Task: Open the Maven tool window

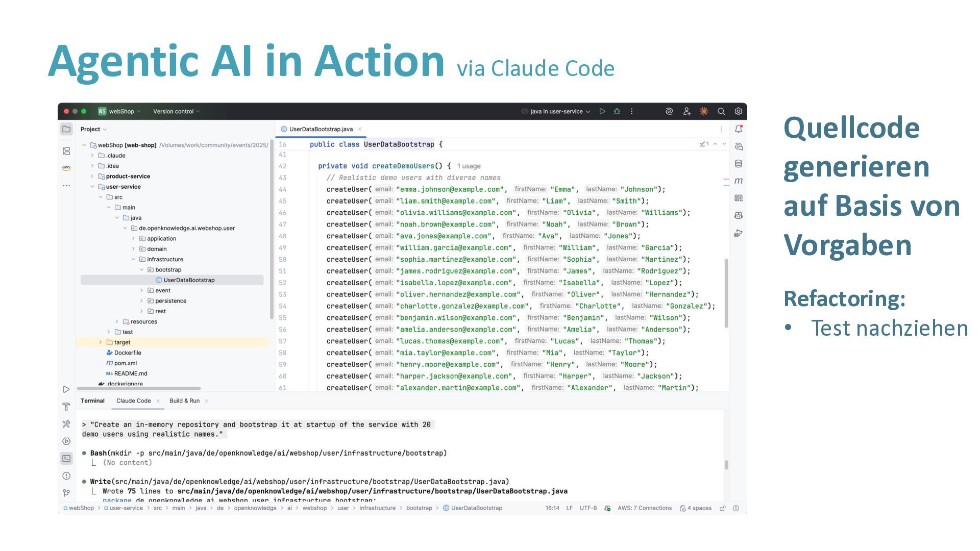Action: point(739,181)
